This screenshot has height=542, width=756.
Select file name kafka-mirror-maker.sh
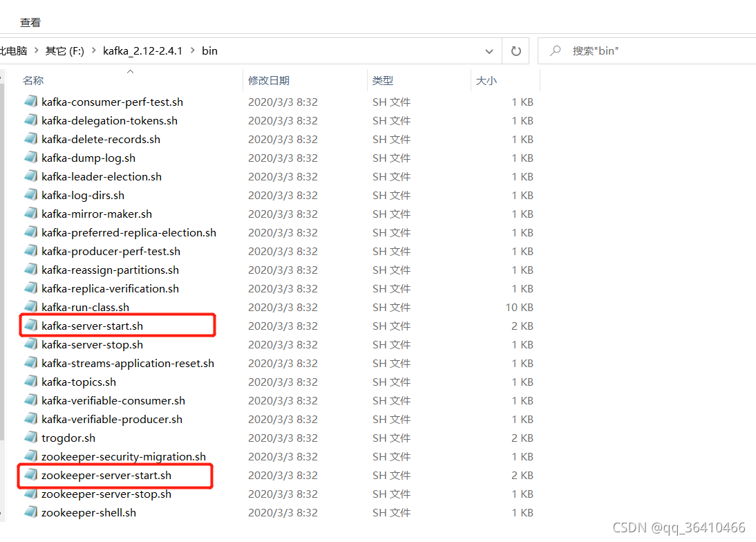pos(97,214)
